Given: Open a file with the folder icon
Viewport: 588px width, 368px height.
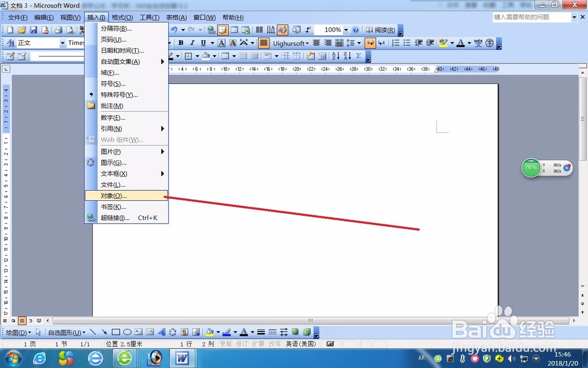Looking at the screenshot, I should pos(22,30).
